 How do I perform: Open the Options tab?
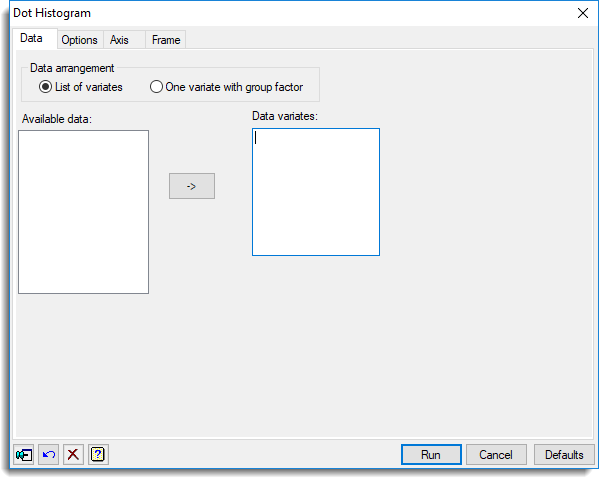pos(79,40)
